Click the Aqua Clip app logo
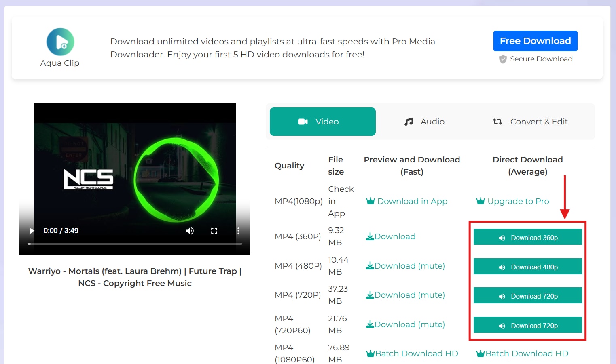616x364 pixels. 60,42
